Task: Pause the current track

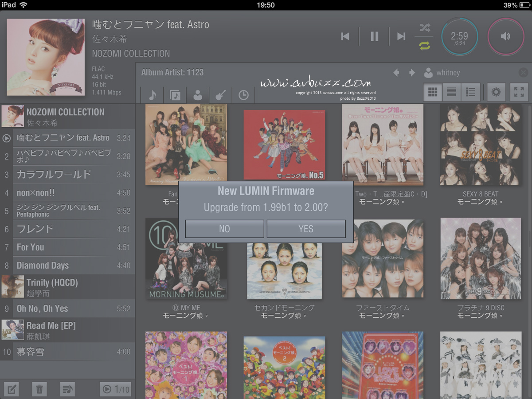Action: point(375,36)
